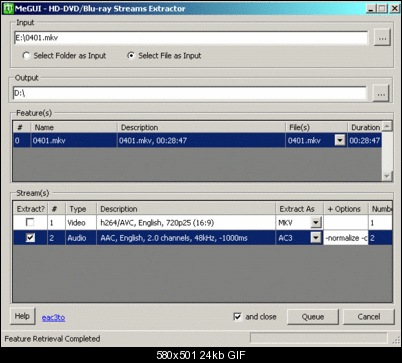Click the Features list scroll down arrow
This screenshot has width=402, height=363.
tap(387, 176)
